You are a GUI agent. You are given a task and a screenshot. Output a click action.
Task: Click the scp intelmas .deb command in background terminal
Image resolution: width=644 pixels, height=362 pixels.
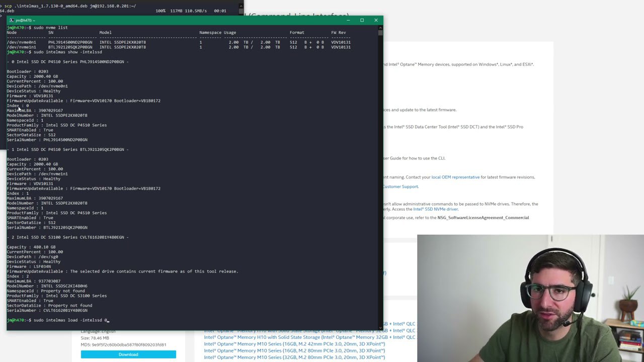click(x=69, y=6)
